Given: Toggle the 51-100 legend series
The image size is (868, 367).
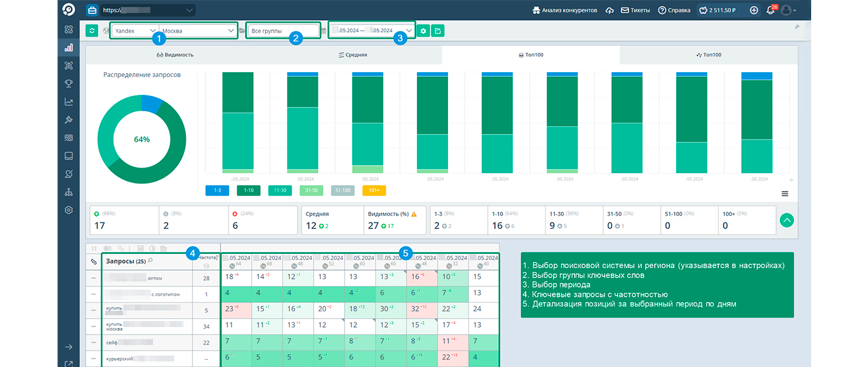Looking at the screenshot, I should [343, 190].
